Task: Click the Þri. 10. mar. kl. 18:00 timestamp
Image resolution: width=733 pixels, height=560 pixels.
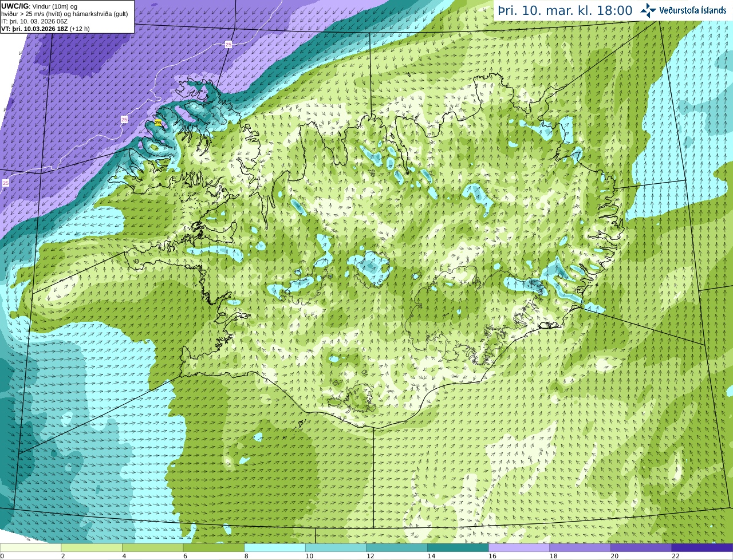Action: point(565,10)
